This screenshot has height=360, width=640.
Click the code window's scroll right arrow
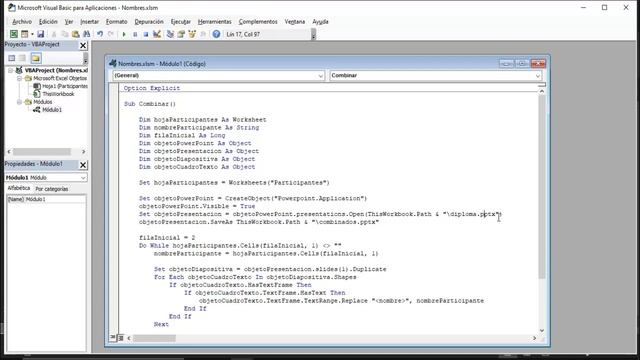pyautogui.click(x=534, y=338)
